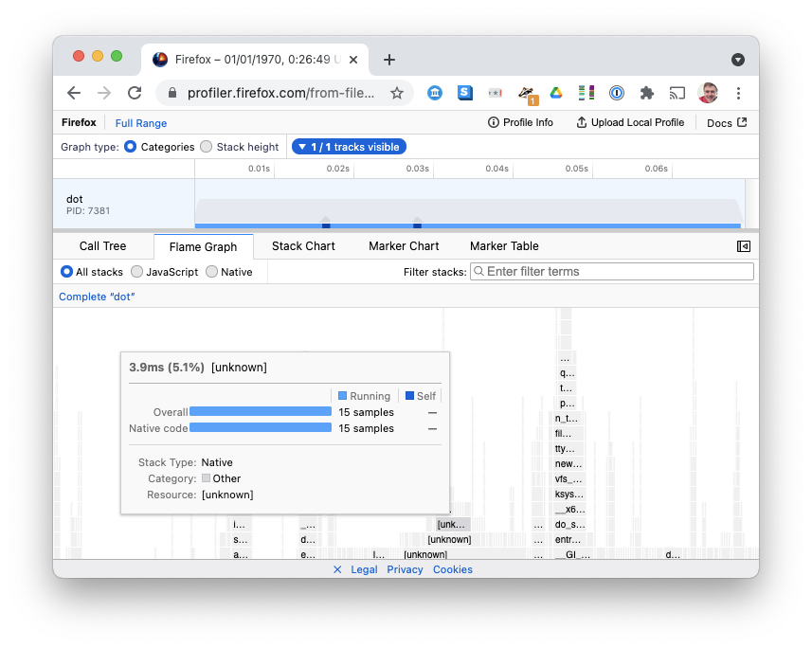Select Native stacks radio button
Screen dimensions: 812x648
(211, 272)
